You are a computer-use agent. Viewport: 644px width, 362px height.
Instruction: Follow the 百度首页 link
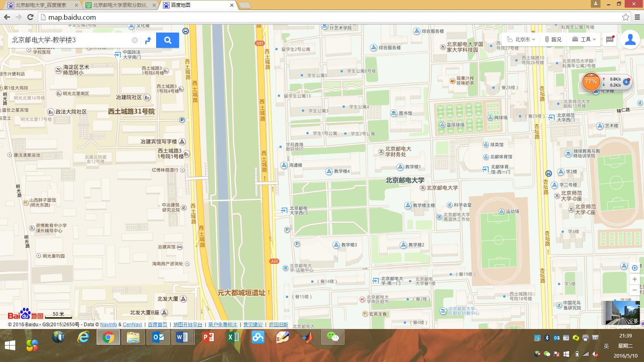(157, 325)
